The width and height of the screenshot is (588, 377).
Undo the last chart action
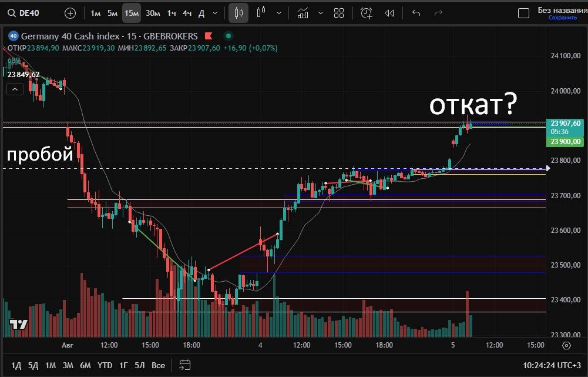pos(416,13)
